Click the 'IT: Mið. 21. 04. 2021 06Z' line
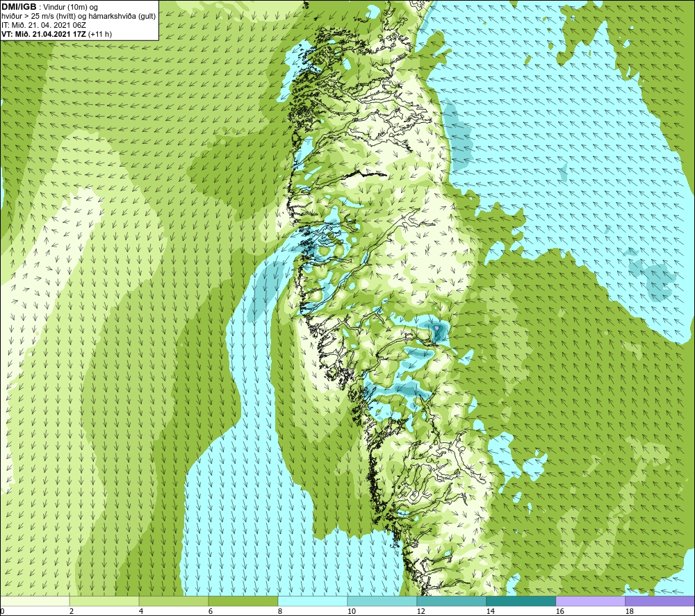This screenshot has width=695, height=616. click(x=43, y=25)
